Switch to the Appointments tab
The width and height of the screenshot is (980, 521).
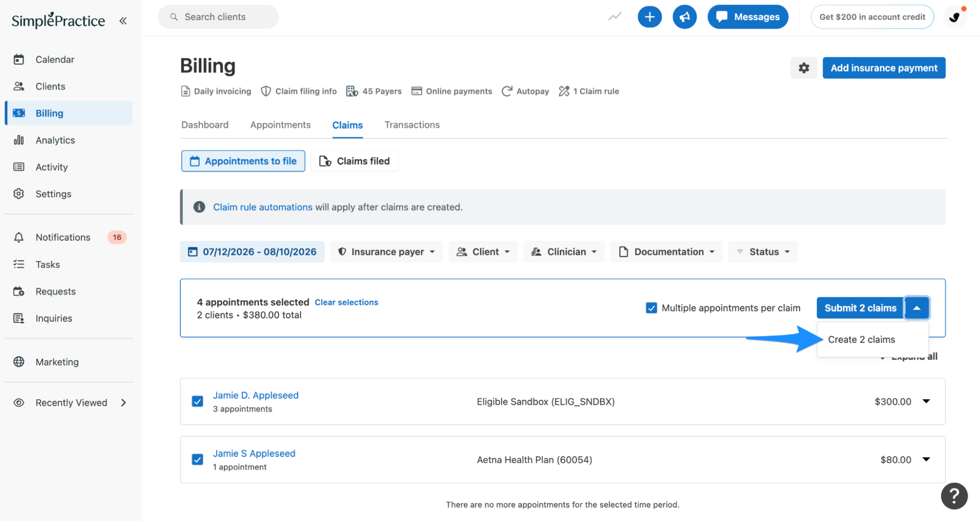click(x=280, y=125)
